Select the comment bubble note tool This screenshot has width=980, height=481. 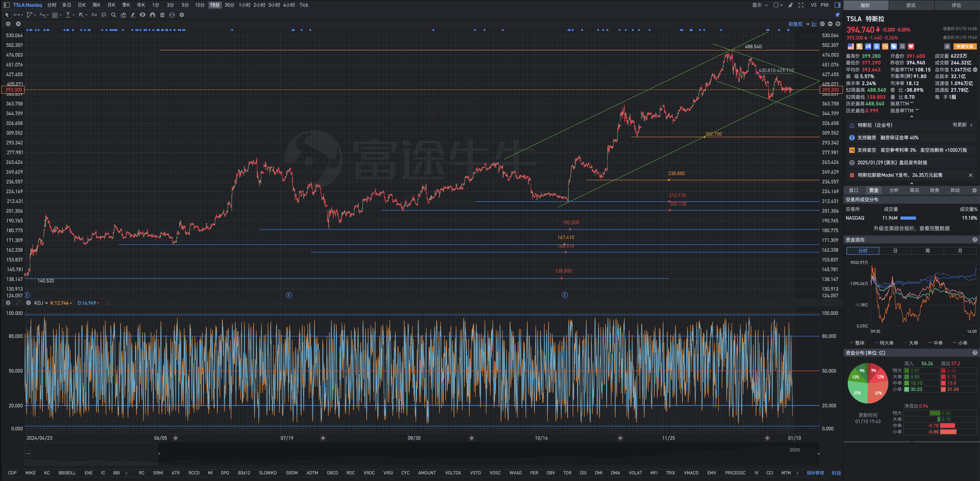click(x=104, y=15)
